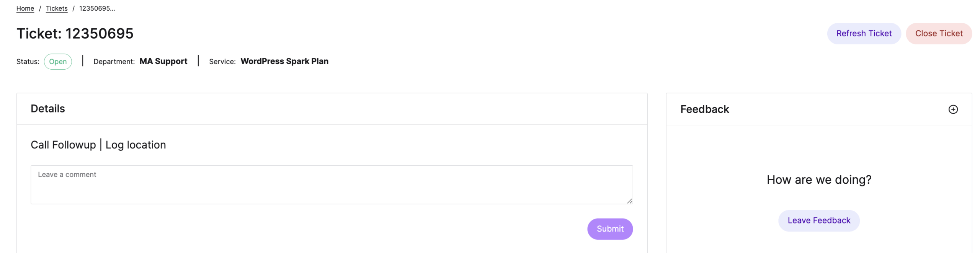The width and height of the screenshot is (980, 253).
Task: Click the Ticket: 12350695 page title
Action: coord(75,33)
